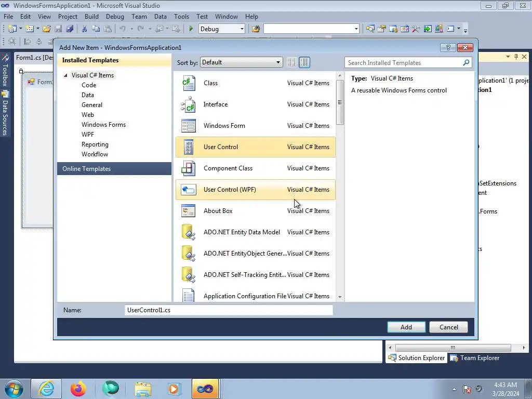
Task: Switch to the Solution Explorer tab
Action: point(417,358)
